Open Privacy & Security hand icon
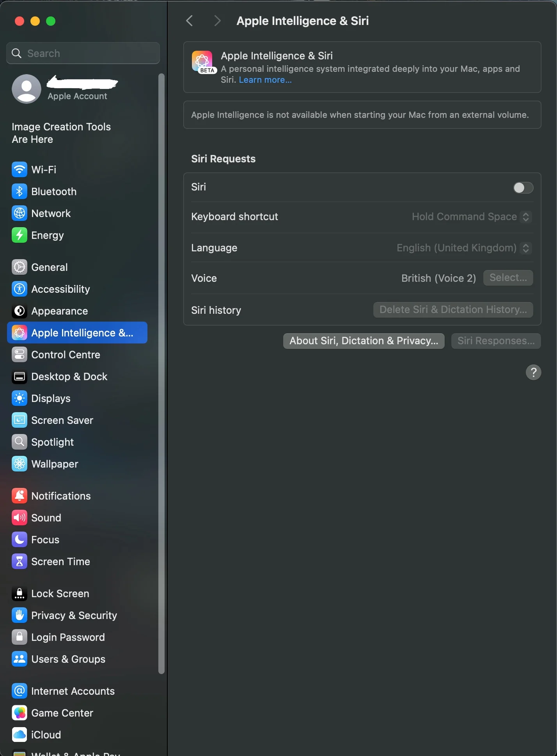Image resolution: width=557 pixels, height=756 pixels. pyautogui.click(x=20, y=615)
